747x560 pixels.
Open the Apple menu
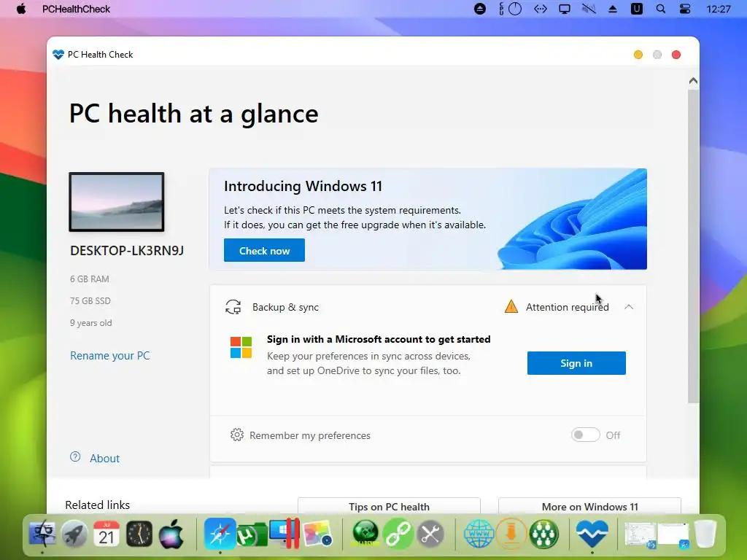pos(21,9)
